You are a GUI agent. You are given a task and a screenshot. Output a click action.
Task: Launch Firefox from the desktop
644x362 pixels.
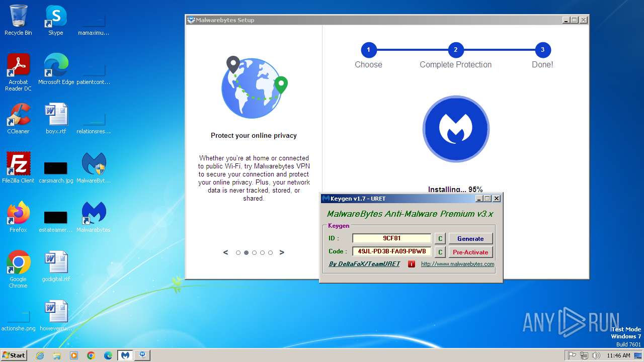18,217
